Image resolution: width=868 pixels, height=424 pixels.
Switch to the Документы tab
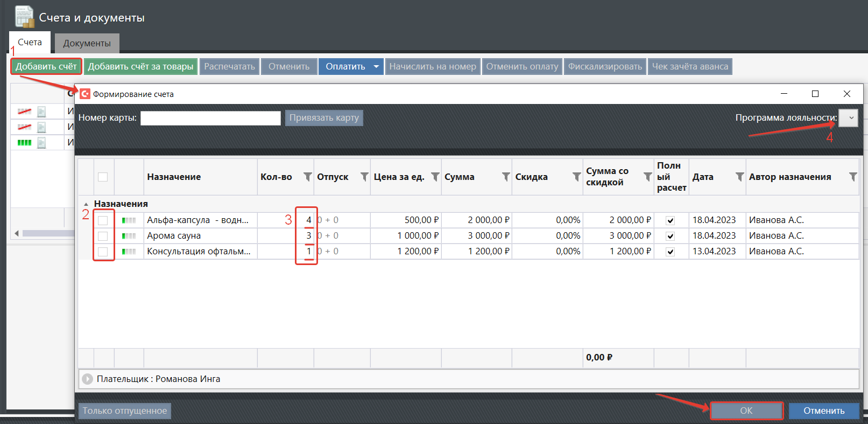87,43
